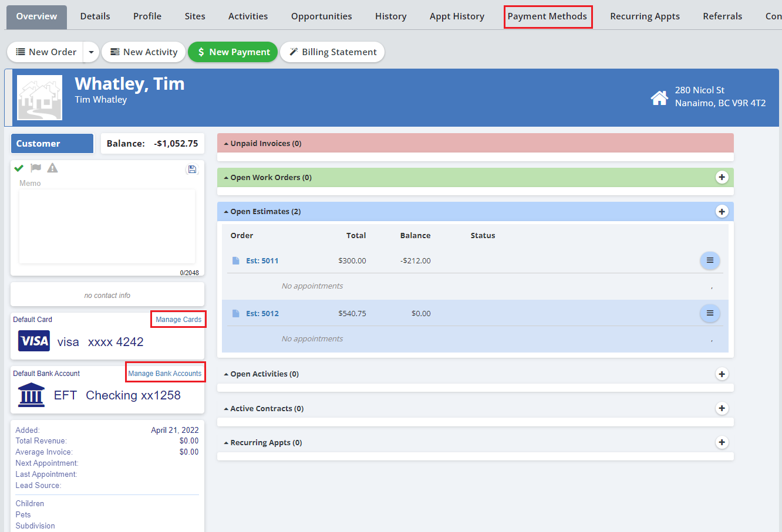Toggle the warning triangle icon

pos(52,168)
